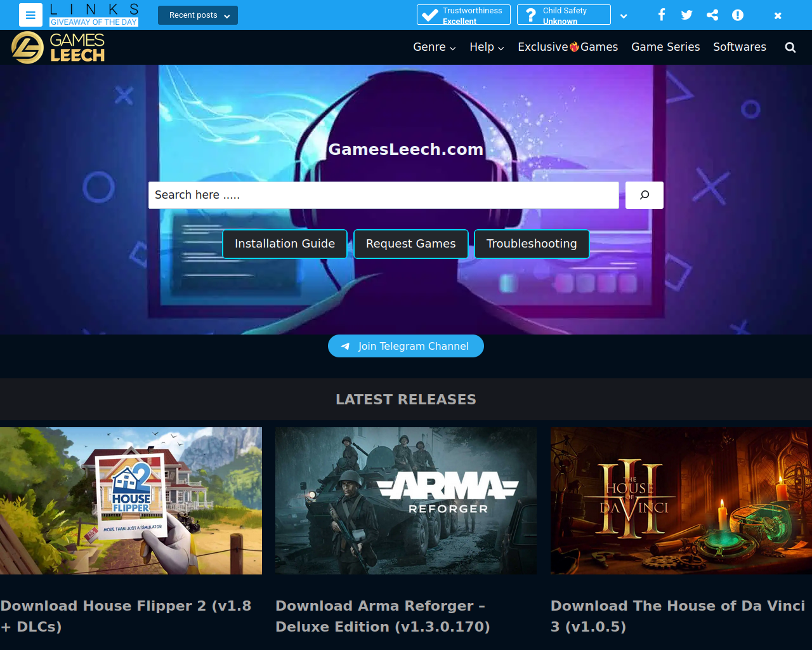This screenshot has width=812, height=650.
Task: Open Download The House of Da Vinci 3 link
Action: click(678, 616)
